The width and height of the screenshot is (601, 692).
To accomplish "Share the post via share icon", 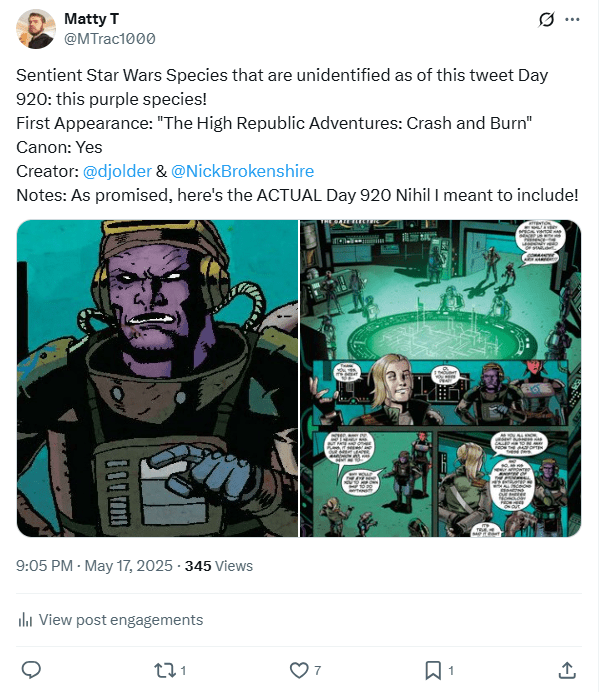I will [566, 669].
